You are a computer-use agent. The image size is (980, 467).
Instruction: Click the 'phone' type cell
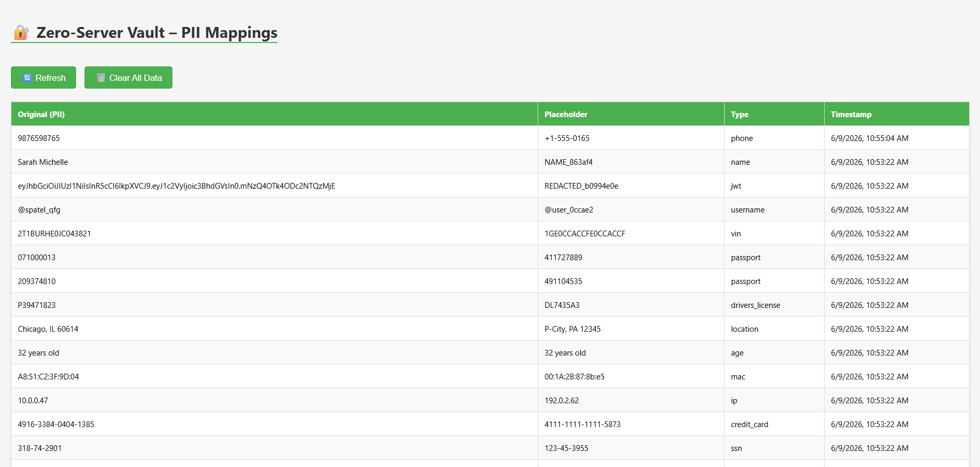774,138
